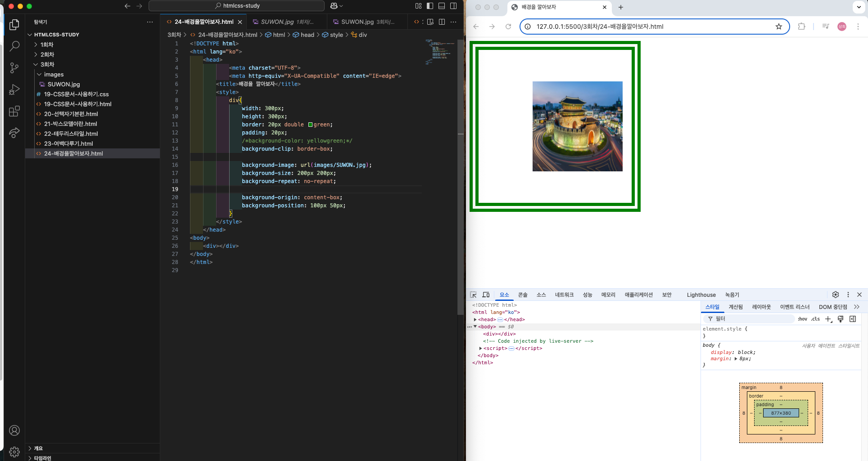Toggle DevTools element inspector picker
868x461 pixels.
pos(473,295)
